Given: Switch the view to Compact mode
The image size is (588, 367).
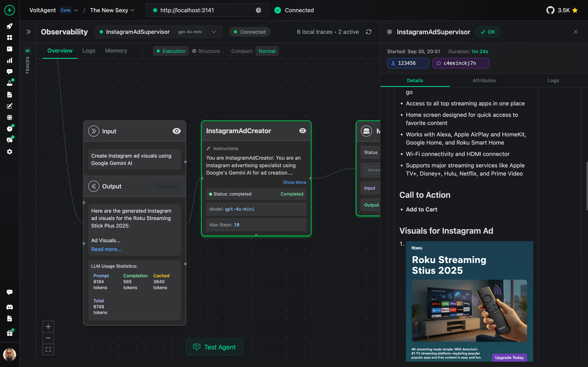Looking at the screenshot, I should click(x=241, y=51).
